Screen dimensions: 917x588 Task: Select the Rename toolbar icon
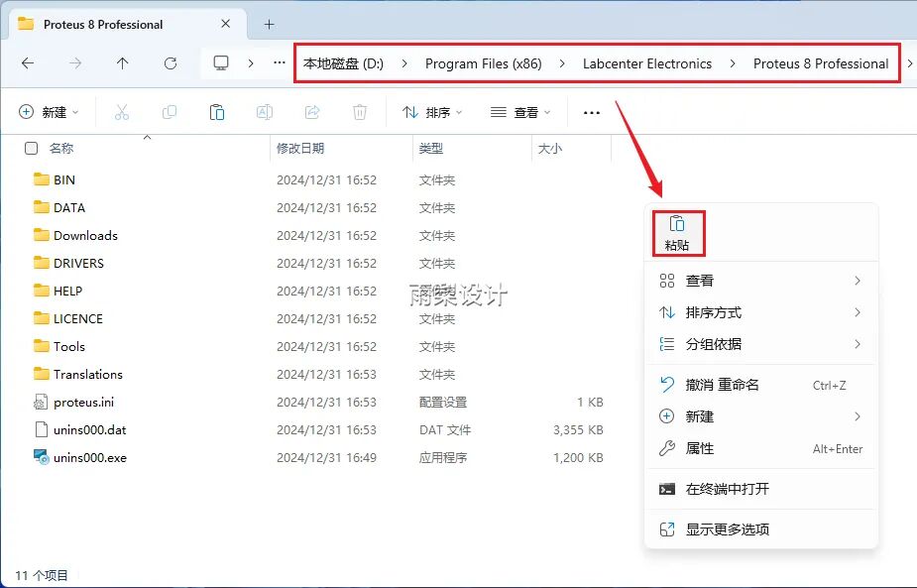pyautogui.click(x=264, y=111)
